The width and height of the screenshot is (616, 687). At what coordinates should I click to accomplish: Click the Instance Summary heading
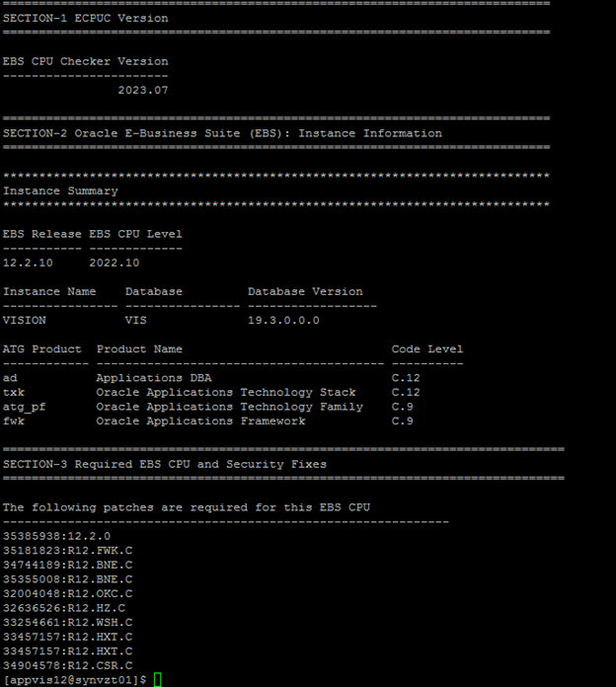tap(60, 191)
